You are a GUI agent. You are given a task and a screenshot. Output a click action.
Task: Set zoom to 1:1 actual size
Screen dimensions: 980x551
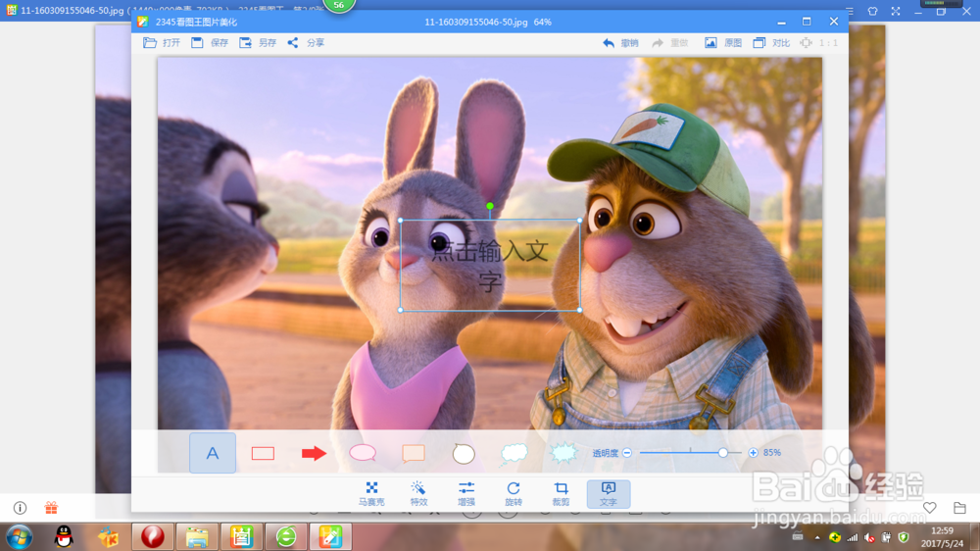click(819, 43)
